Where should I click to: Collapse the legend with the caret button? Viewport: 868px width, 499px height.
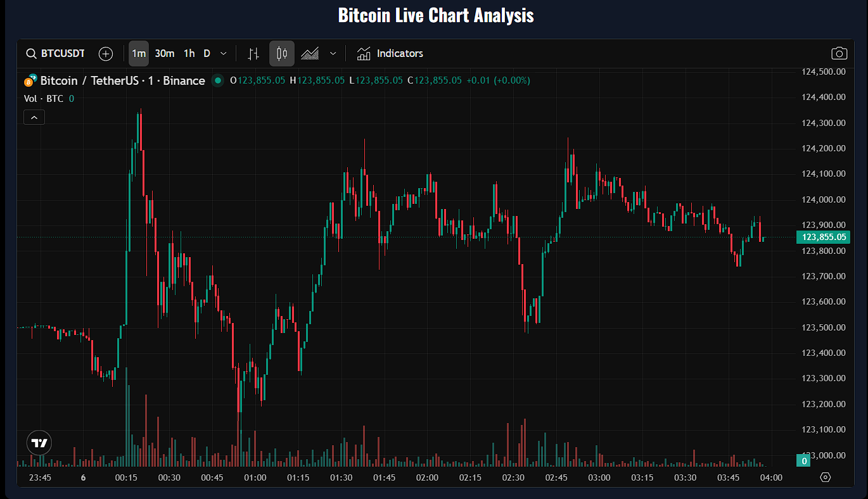34,117
